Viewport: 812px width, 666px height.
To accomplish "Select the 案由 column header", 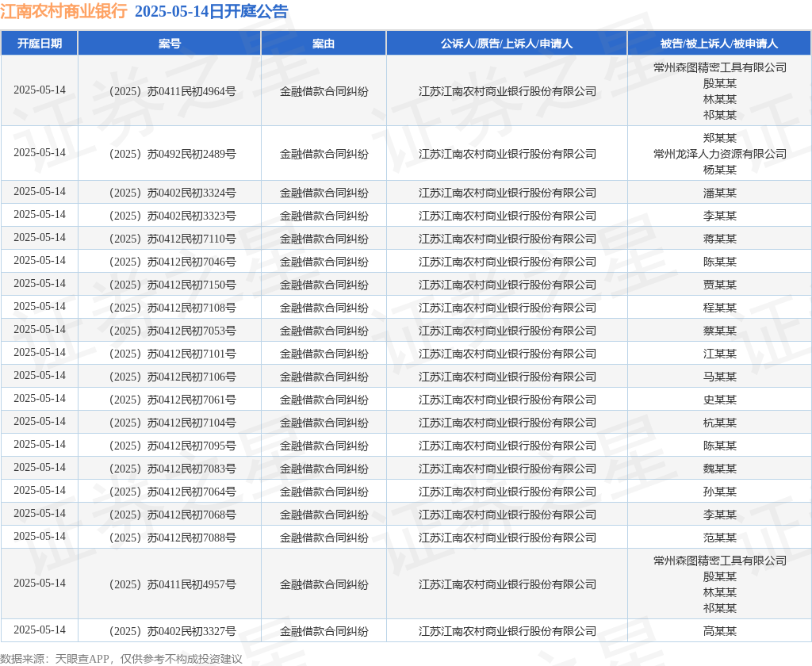I will pyautogui.click(x=324, y=44).
